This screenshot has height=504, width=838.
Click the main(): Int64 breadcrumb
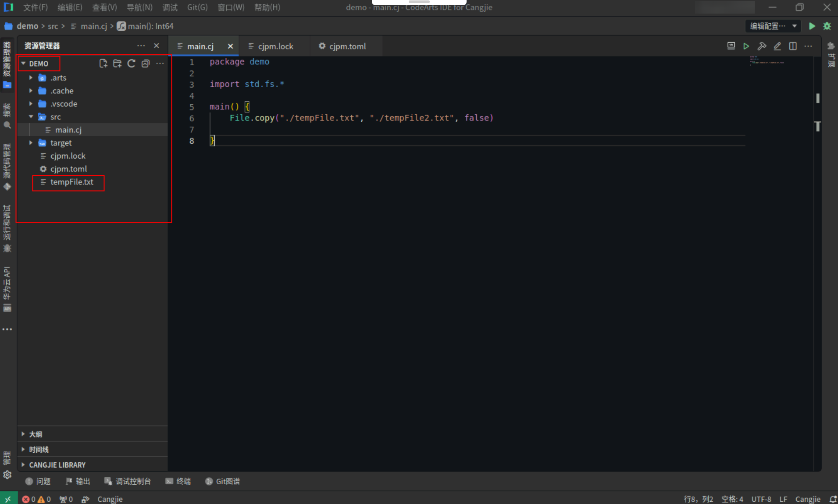pos(145,26)
